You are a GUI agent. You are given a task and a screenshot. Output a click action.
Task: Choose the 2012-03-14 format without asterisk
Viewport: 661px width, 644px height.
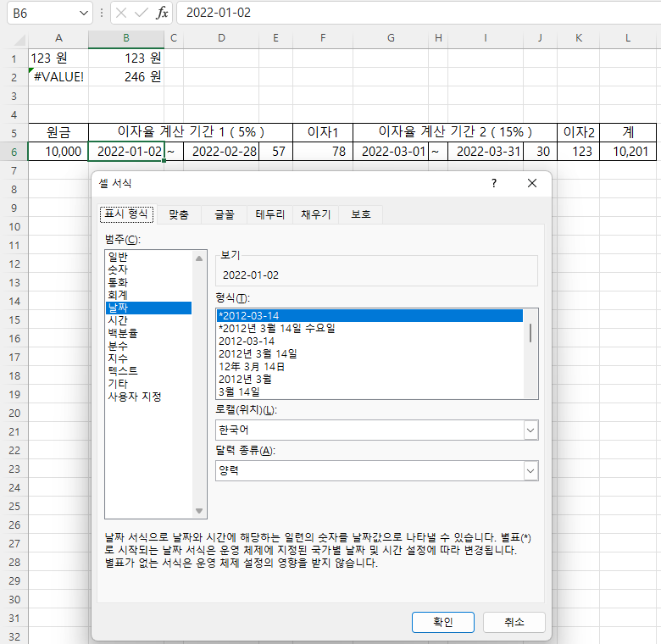[369, 341]
